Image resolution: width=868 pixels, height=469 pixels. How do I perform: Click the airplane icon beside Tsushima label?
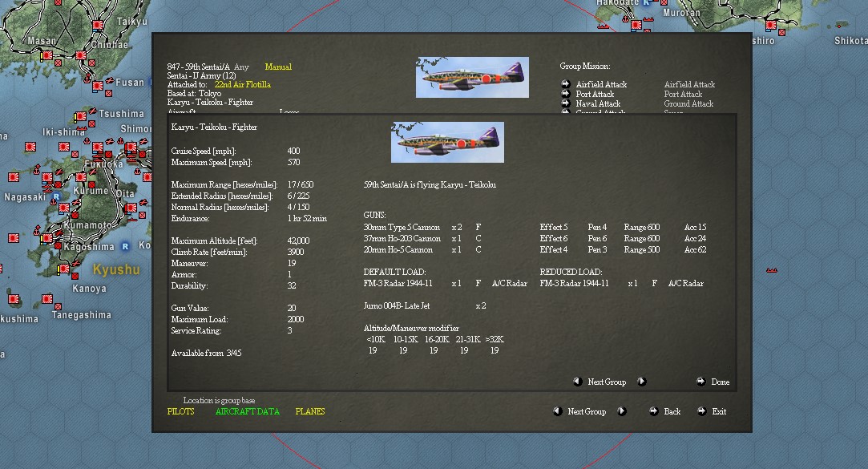pyautogui.click(x=92, y=111)
